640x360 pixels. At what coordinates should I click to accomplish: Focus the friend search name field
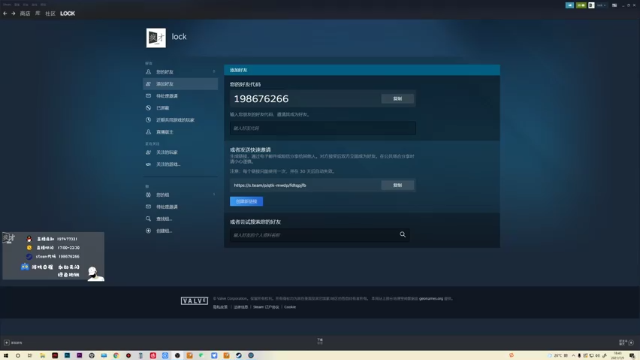pos(314,235)
